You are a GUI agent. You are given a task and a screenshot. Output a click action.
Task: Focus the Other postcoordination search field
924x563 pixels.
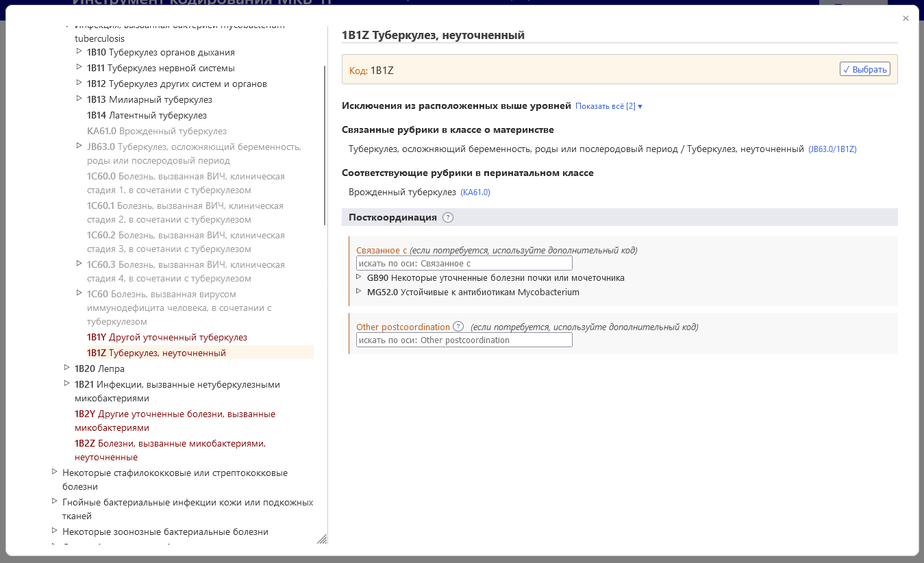(464, 340)
